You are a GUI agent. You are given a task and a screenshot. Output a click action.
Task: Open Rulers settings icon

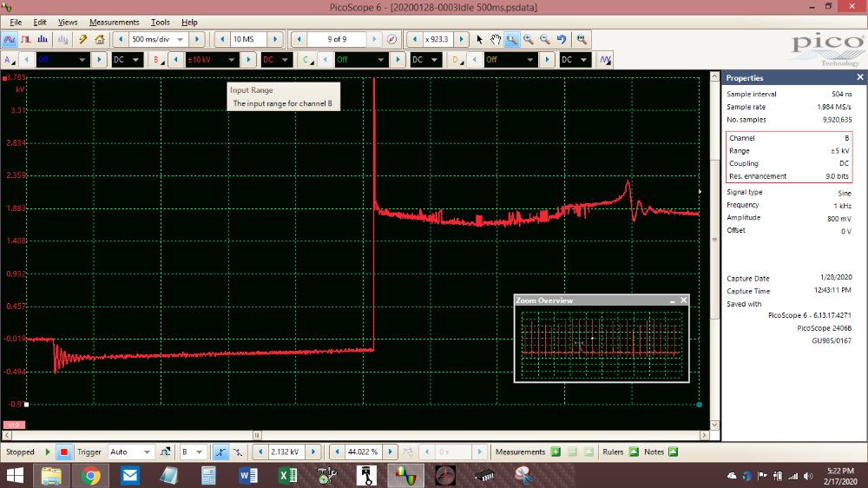[634, 452]
